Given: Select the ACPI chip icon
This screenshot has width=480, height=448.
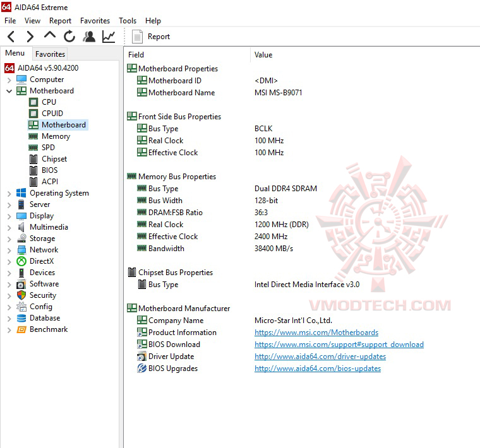Looking at the screenshot, I should pos(33,182).
